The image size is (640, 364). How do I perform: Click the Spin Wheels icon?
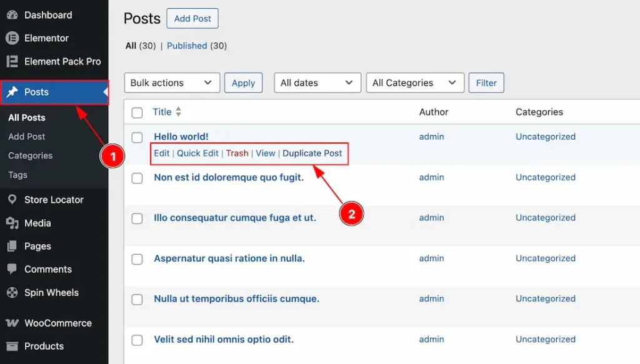coord(12,292)
